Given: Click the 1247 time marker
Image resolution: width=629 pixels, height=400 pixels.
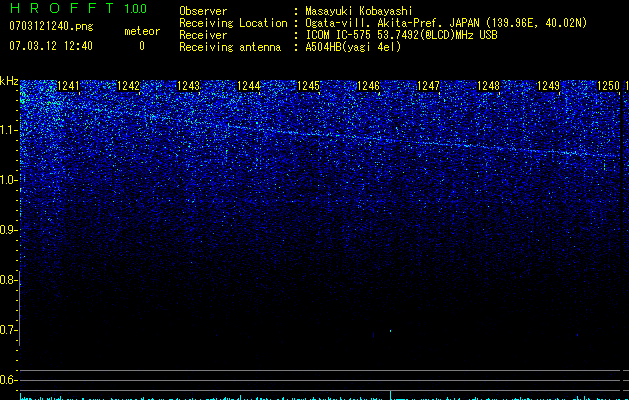Looking at the screenshot, I should pyautogui.click(x=428, y=86).
